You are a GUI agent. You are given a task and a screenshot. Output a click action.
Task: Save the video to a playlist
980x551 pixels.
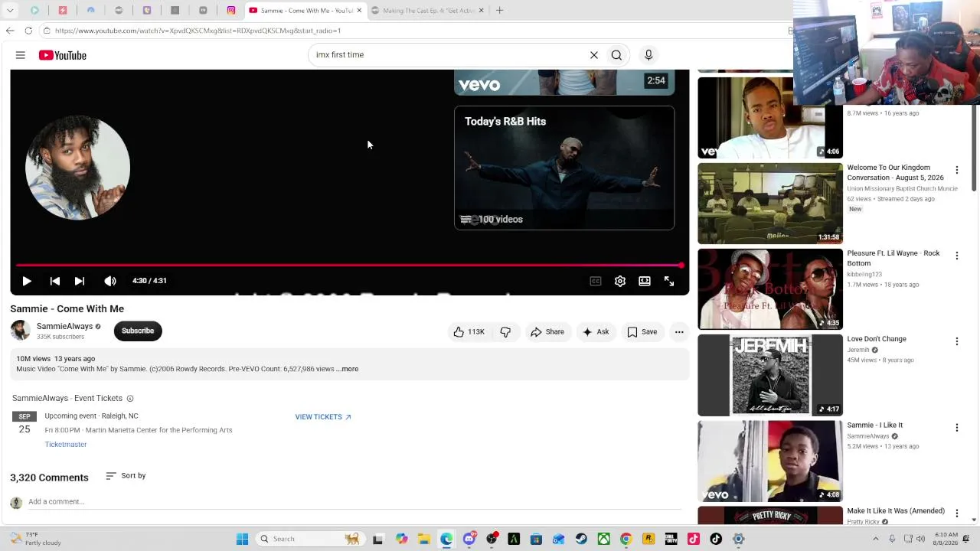point(642,332)
